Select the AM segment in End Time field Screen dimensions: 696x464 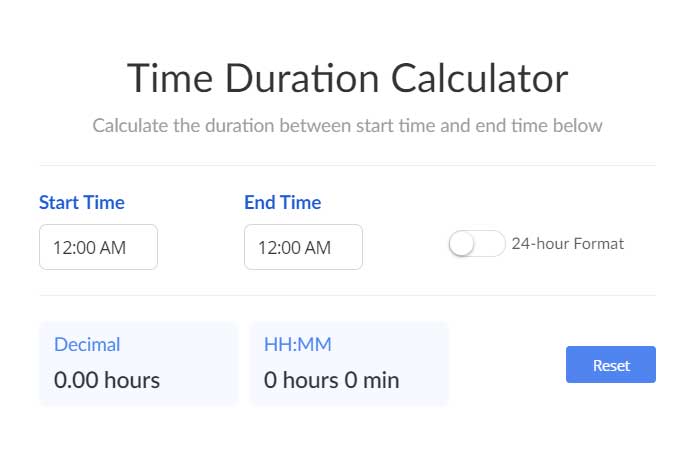pos(318,248)
